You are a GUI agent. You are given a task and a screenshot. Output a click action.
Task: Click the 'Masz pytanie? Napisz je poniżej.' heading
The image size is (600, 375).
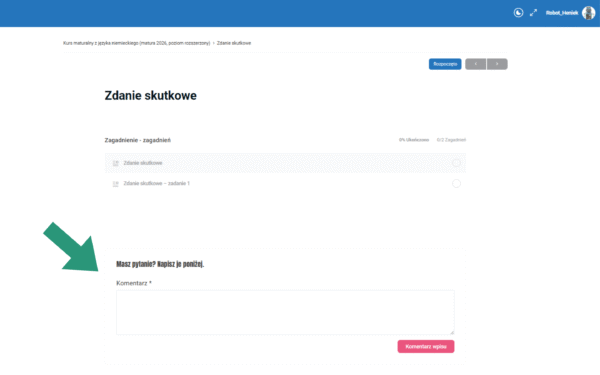(160, 264)
